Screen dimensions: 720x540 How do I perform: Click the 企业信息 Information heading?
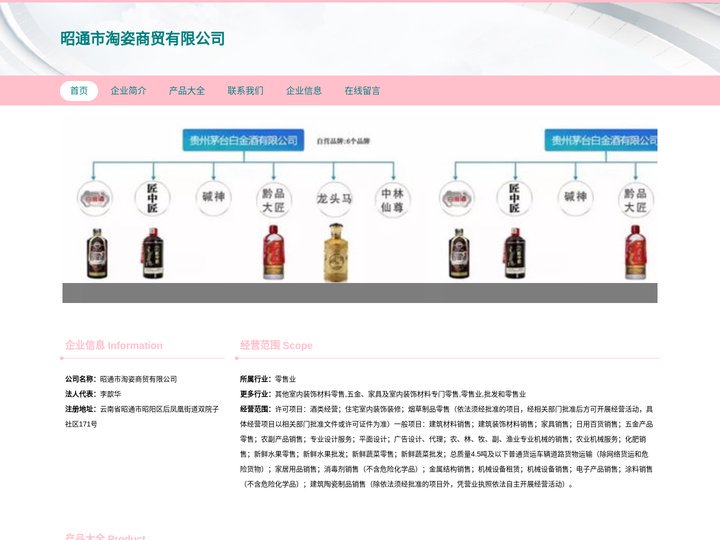[114, 345]
